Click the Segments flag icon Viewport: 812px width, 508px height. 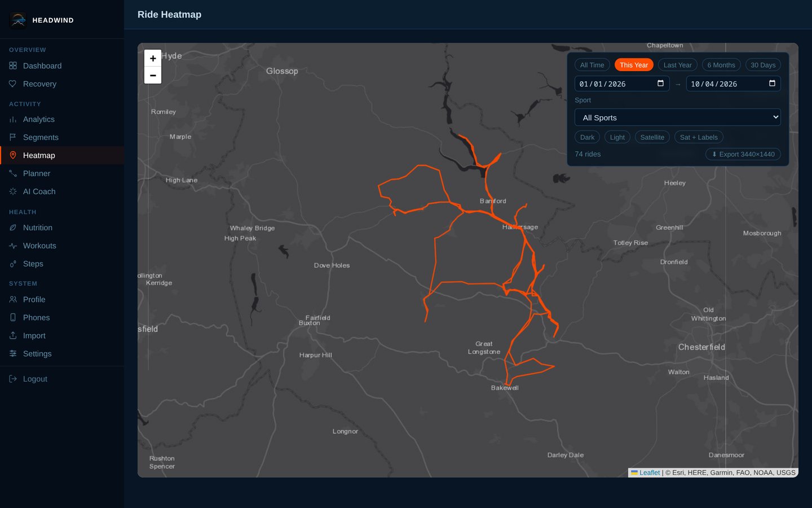pos(13,138)
